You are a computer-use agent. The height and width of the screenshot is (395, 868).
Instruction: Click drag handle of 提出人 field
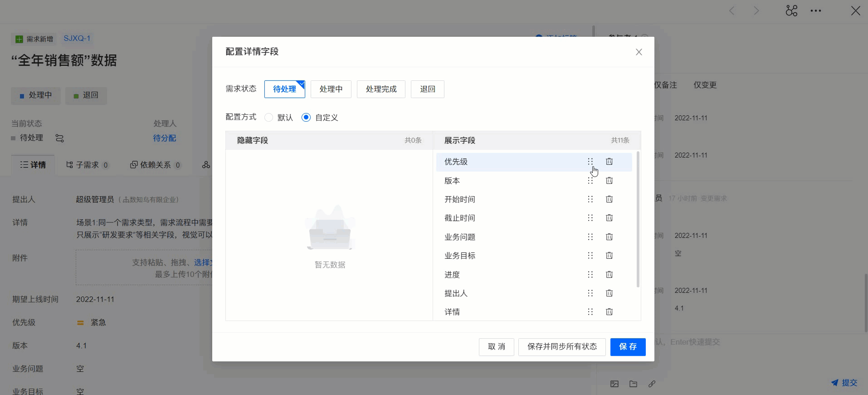pyautogui.click(x=590, y=293)
